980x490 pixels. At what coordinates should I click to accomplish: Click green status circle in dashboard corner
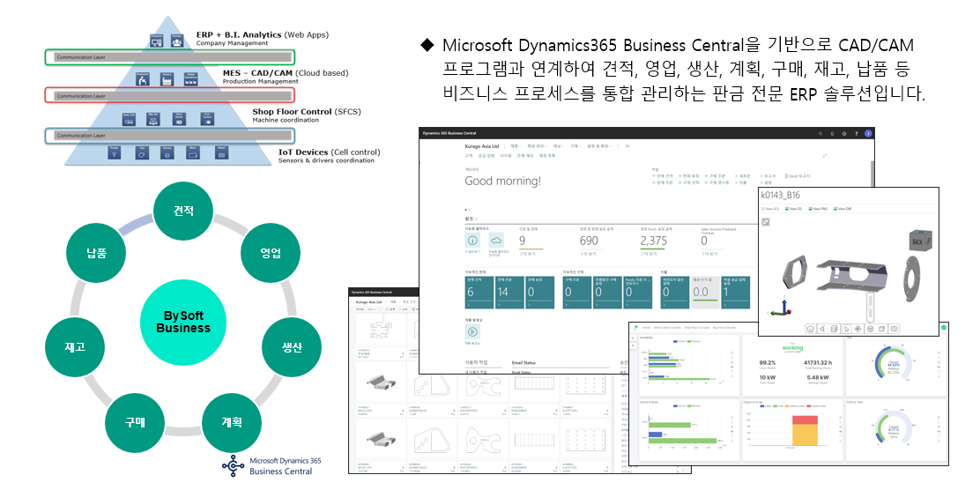click(x=944, y=327)
